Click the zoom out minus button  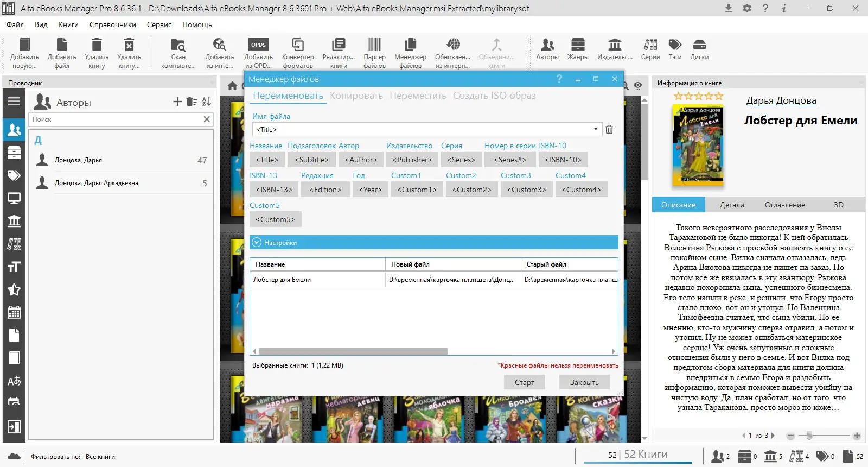790,436
